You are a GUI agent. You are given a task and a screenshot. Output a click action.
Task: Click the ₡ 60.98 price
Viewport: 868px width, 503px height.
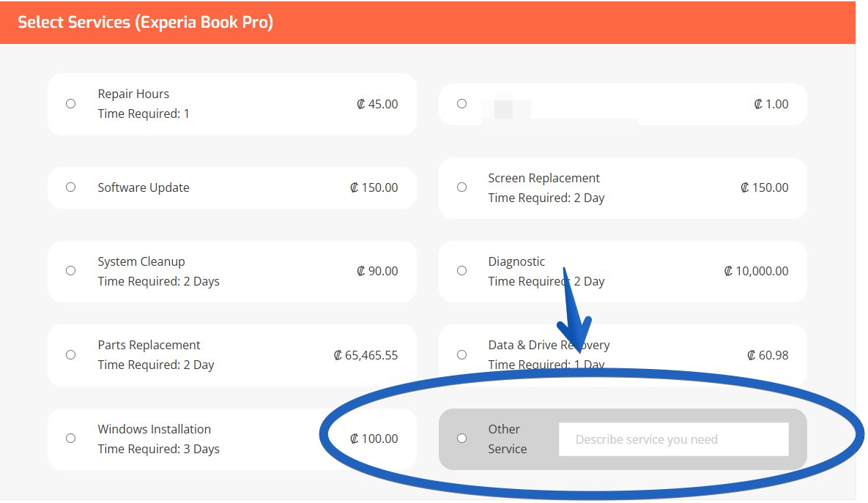click(768, 355)
